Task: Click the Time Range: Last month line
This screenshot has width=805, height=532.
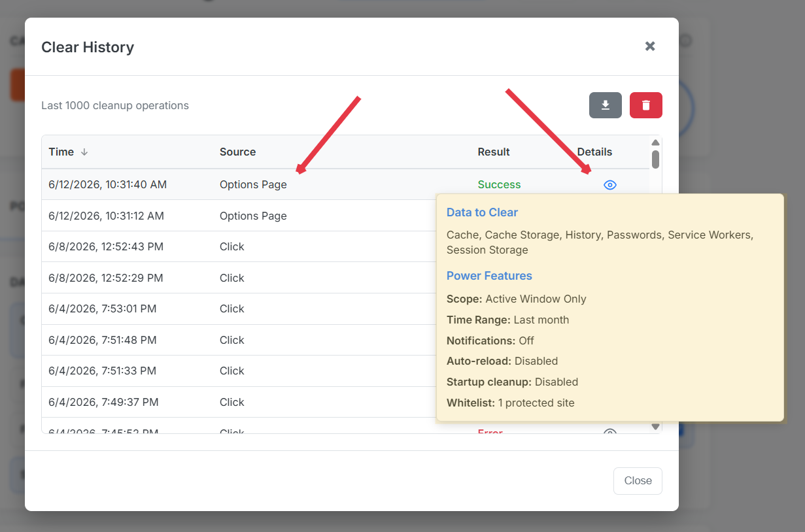Action: 507,320
